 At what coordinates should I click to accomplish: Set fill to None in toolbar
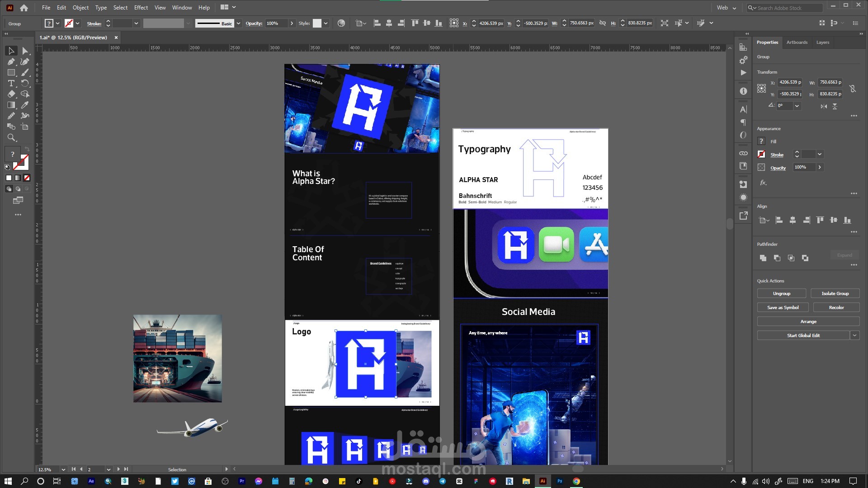[27, 178]
